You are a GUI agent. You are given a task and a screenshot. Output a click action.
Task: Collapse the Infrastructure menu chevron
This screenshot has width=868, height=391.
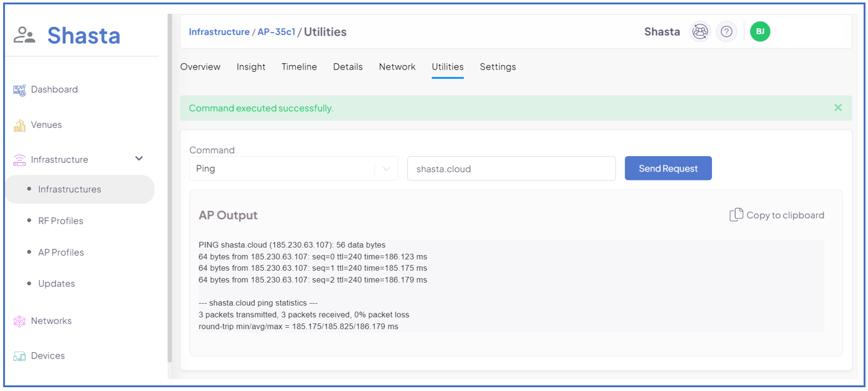[x=139, y=159]
